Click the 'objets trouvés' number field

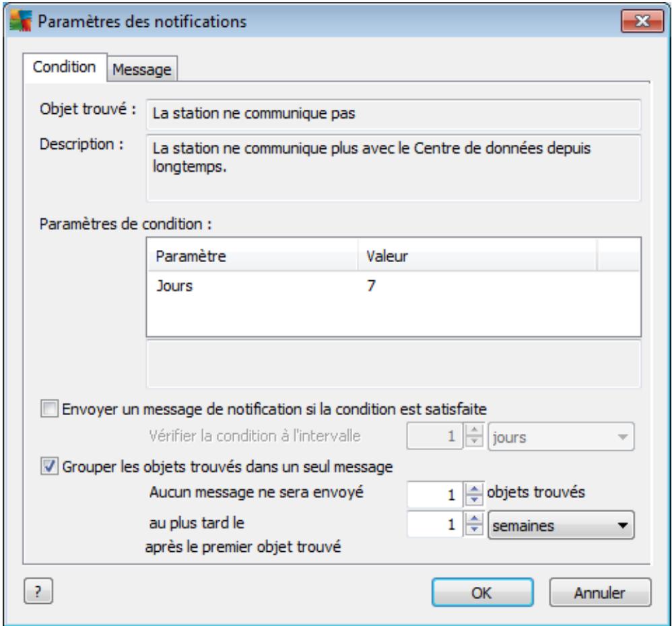coord(434,495)
